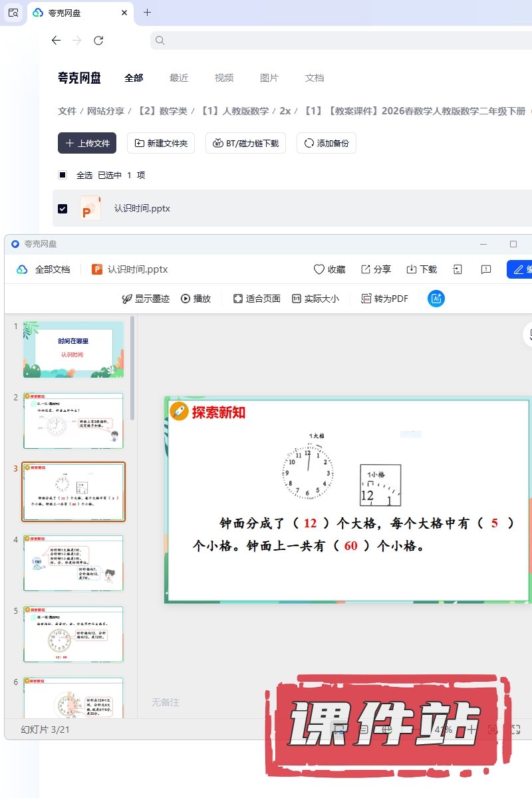Uncheck the 认识时间.pptx file checkbox

coord(63,209)
